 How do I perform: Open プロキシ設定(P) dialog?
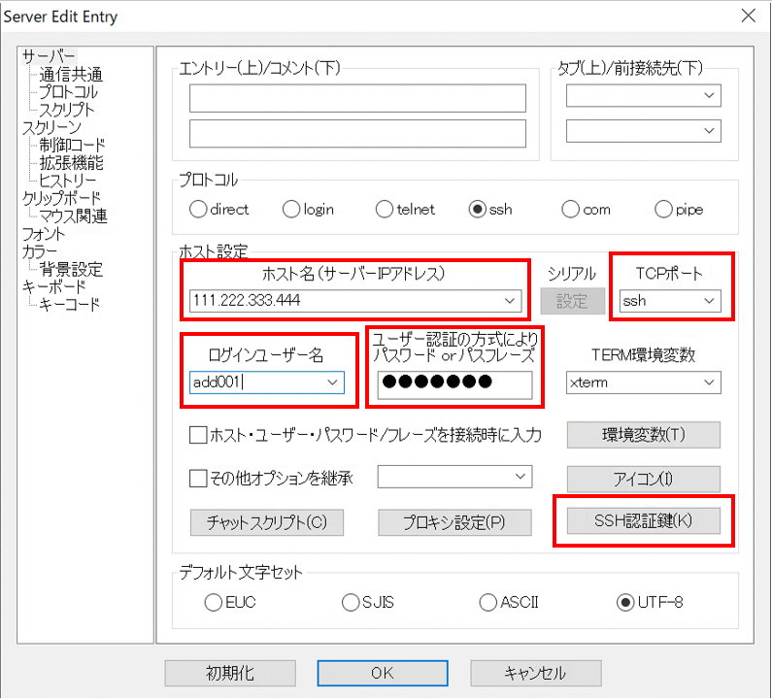click(x=454, y=522)
